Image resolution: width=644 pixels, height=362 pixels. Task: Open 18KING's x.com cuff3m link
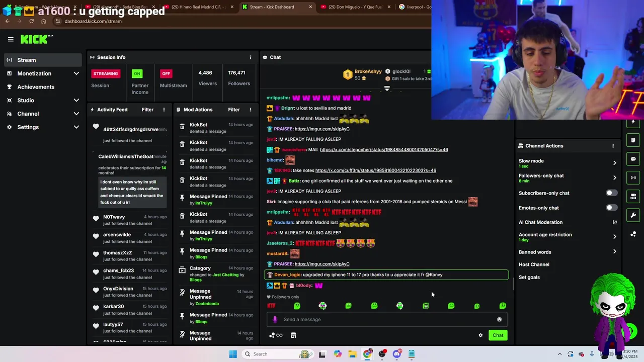point(376,170)
